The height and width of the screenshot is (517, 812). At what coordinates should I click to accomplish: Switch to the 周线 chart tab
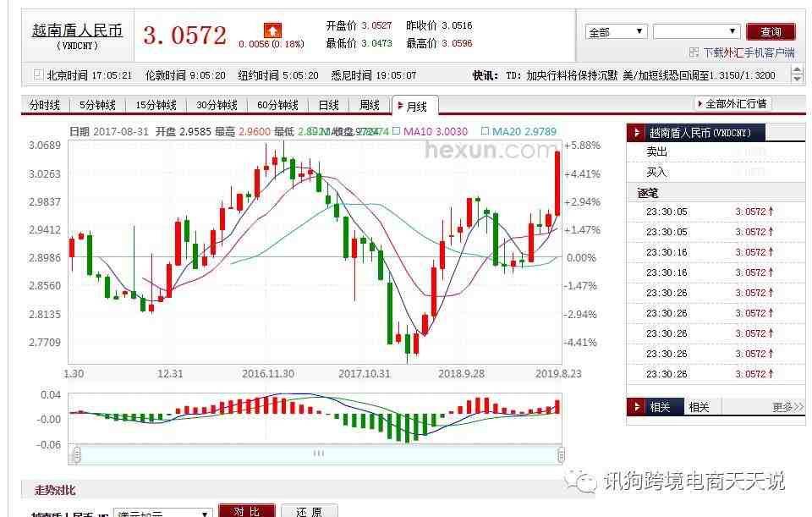point(370,105)
